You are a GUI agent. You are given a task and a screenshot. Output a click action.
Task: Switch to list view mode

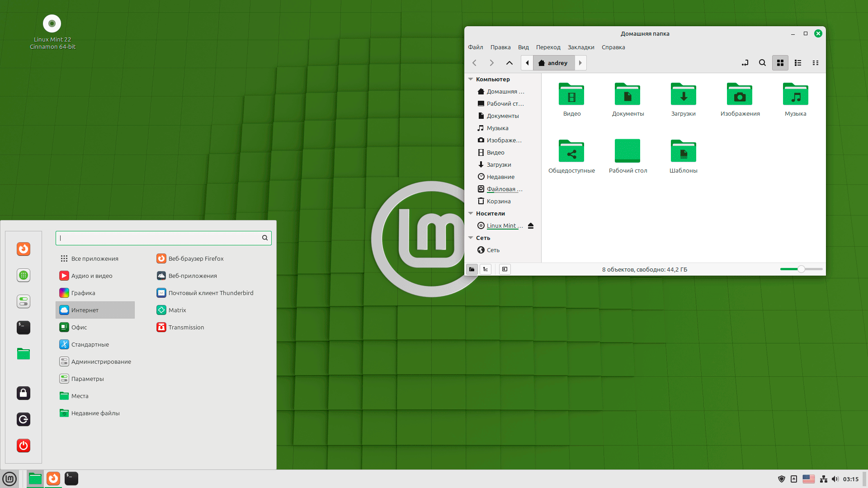(798, 63)
